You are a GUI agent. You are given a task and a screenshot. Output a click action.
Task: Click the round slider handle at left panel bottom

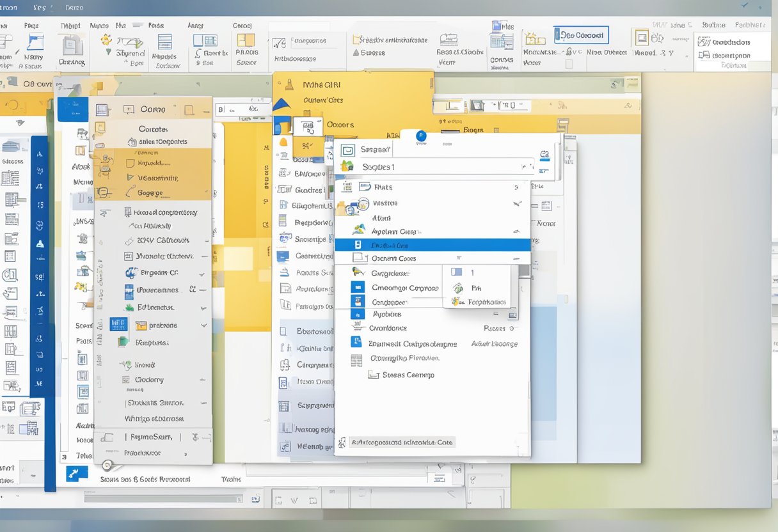(106, 465)
